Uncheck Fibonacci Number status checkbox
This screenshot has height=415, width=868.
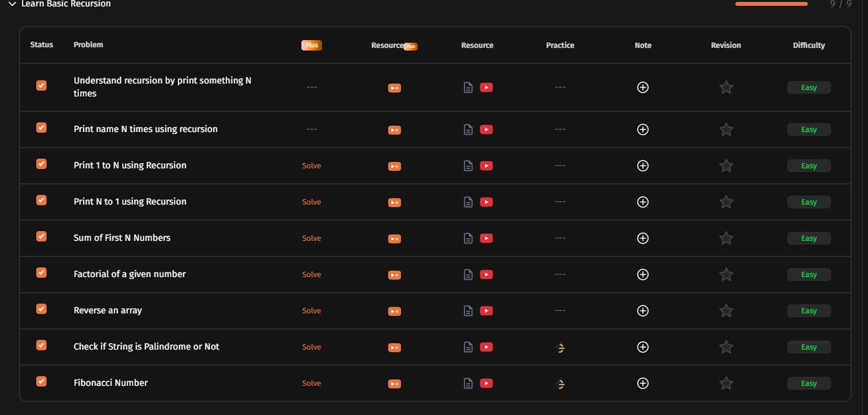tap(41, 382)
